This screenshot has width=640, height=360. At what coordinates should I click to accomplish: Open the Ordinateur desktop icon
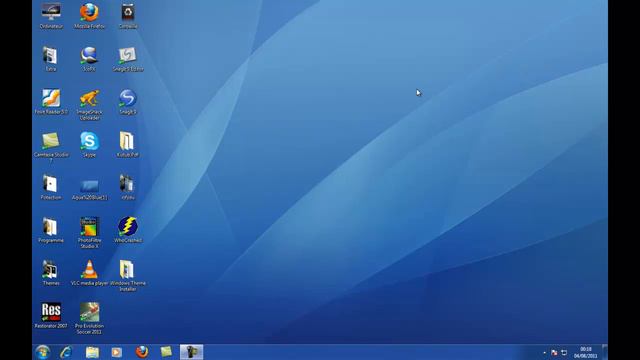click(x=51, y=16)
